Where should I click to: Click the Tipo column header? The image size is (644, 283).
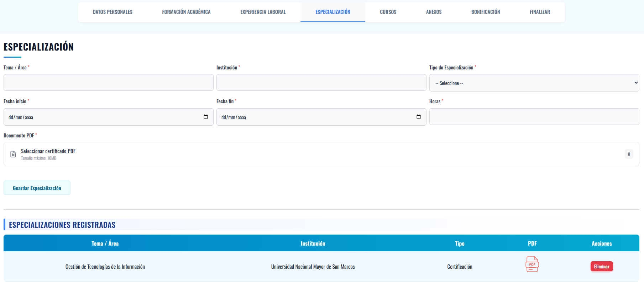pyautogui.click(x=460, y=243)
